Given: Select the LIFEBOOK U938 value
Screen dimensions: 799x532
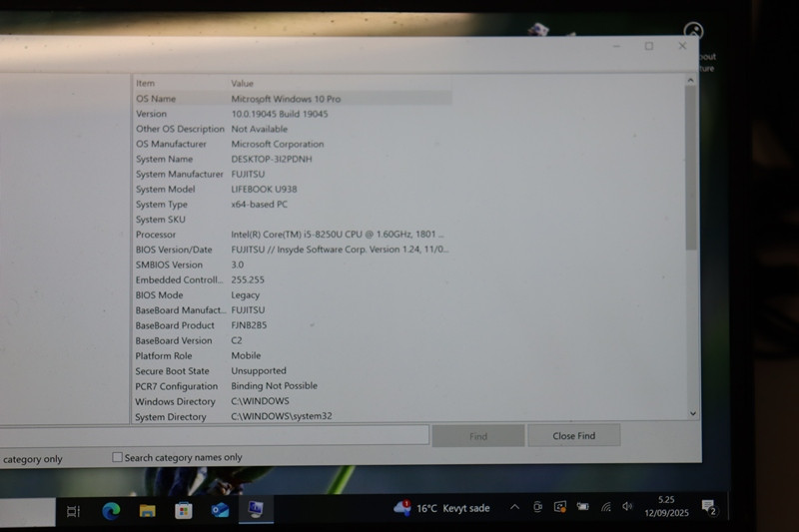Looking at the screenshot, I should click(264, 189).
